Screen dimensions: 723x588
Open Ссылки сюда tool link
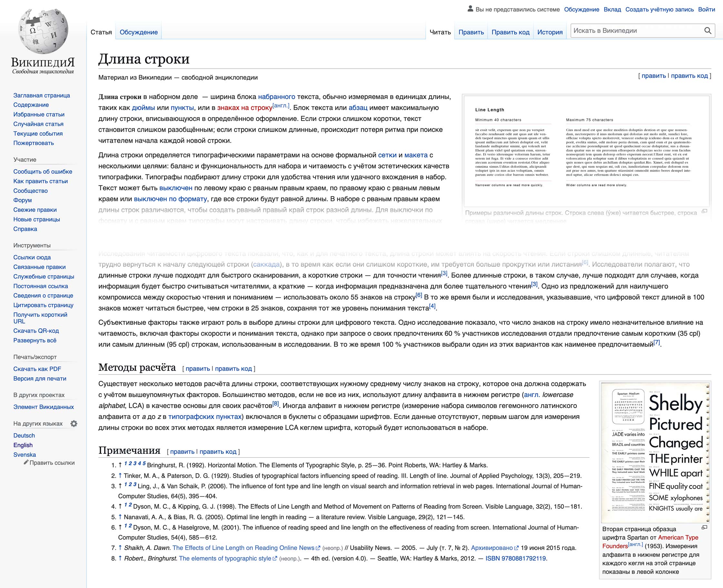click(32, 257)
